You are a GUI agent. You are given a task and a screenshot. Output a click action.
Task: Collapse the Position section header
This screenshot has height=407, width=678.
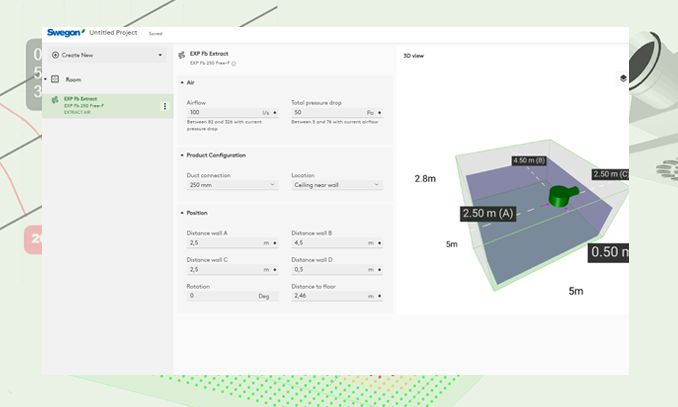(x=182, y=212)
